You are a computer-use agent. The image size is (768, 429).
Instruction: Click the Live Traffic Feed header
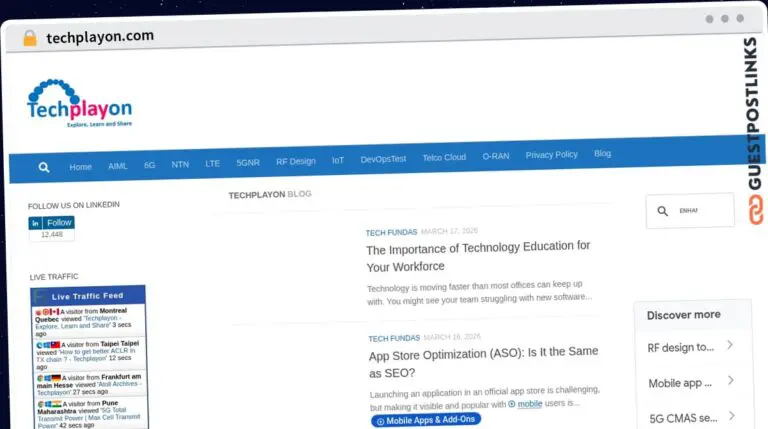click(88, 296)
